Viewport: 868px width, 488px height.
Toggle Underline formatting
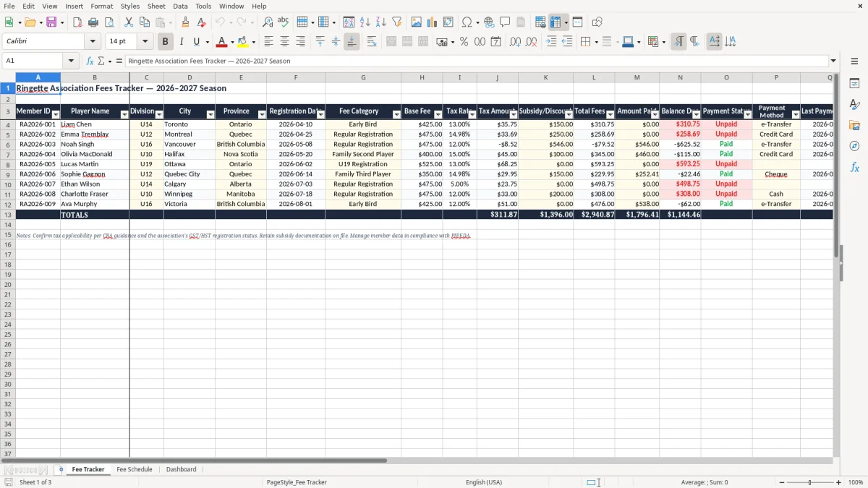(x=196, y=42)
